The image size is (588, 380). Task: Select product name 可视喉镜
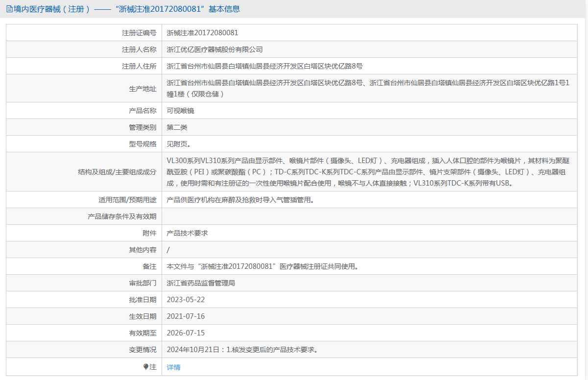[181, 111]
